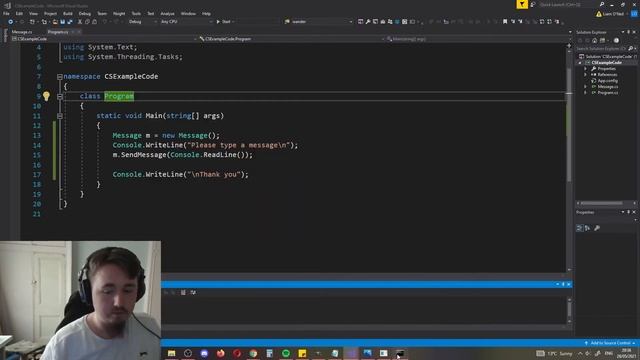This screenshot has height=360, width=640.
Task: Select Solution 'CSExampleCode' root in Solution Explorer
Action: coord(609,57)
